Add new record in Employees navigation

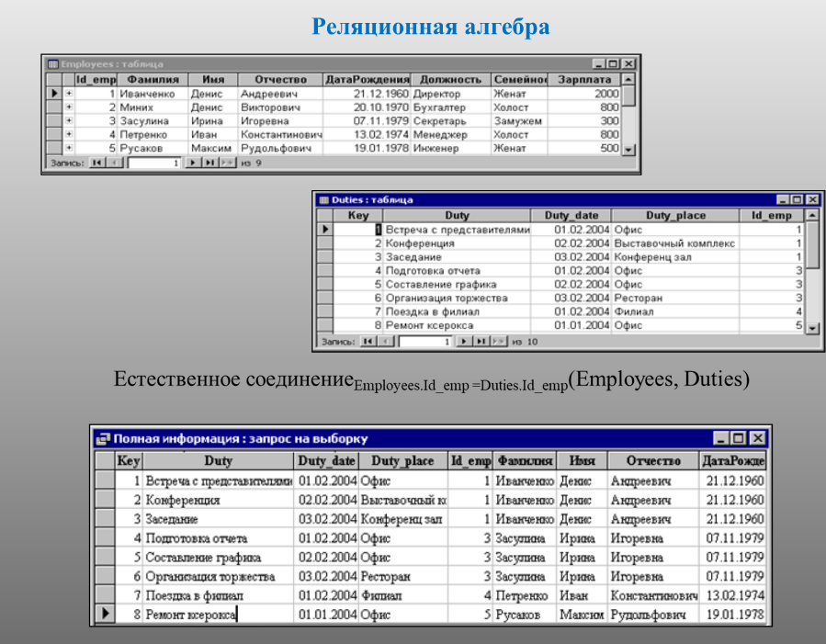tap(228, 163)
